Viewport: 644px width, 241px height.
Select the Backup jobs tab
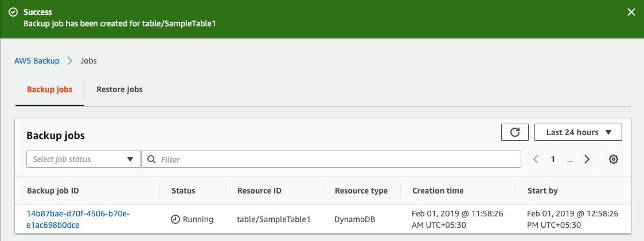[x=50, y=89]
